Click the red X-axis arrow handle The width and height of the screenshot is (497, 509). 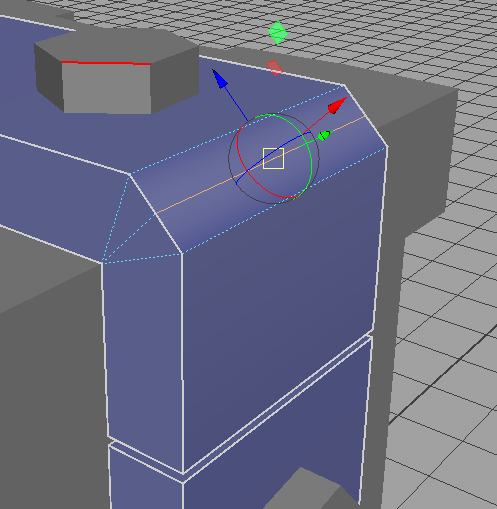pos(337,106)
